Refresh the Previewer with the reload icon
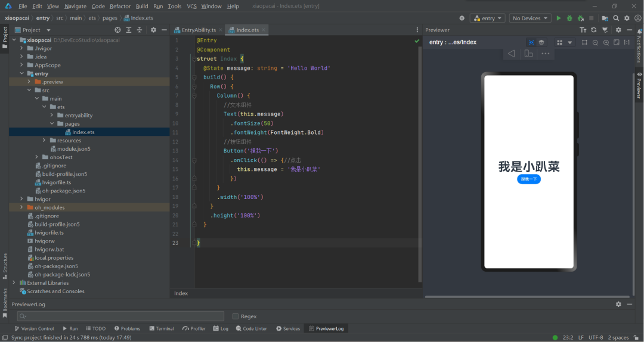 (x=593, y=30)
